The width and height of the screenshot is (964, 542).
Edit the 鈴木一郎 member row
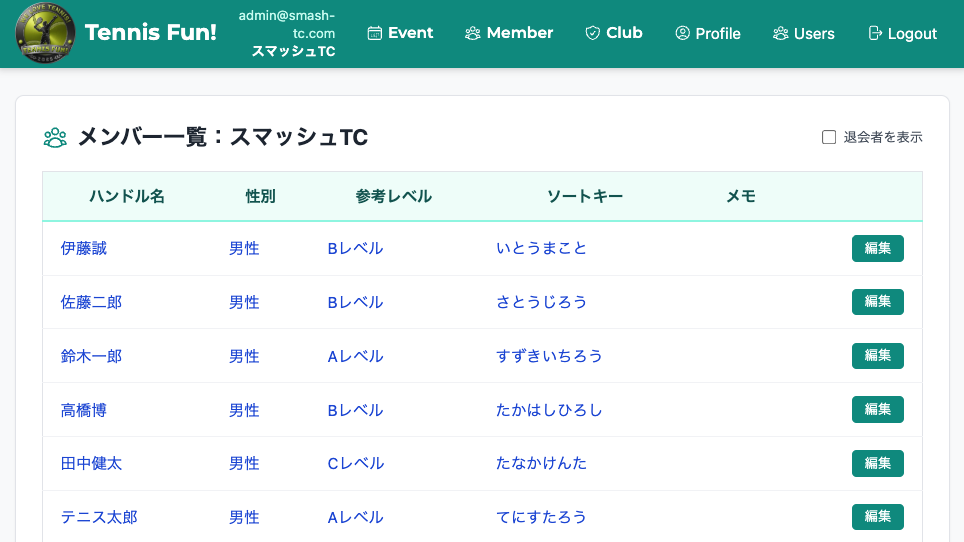point(877,356)
